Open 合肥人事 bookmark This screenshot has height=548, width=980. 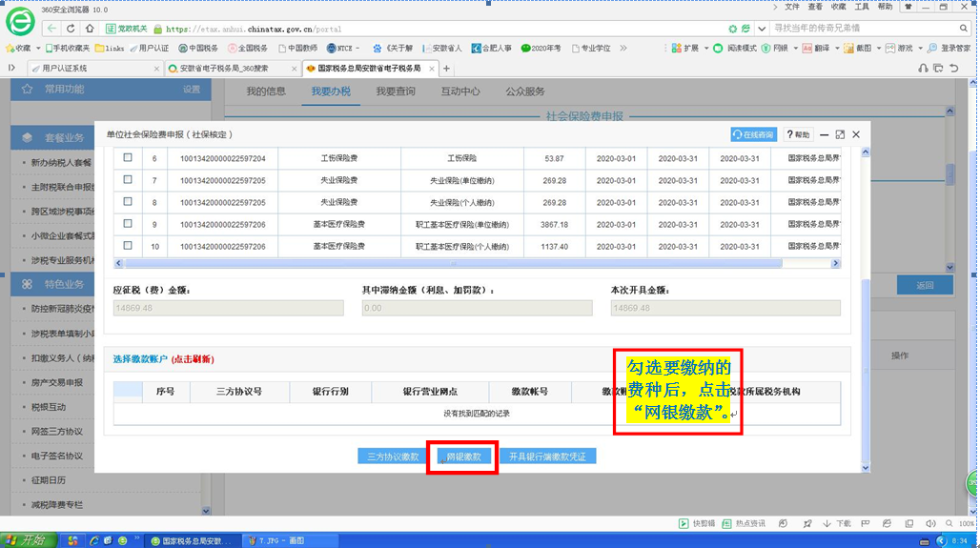[491, 48]
